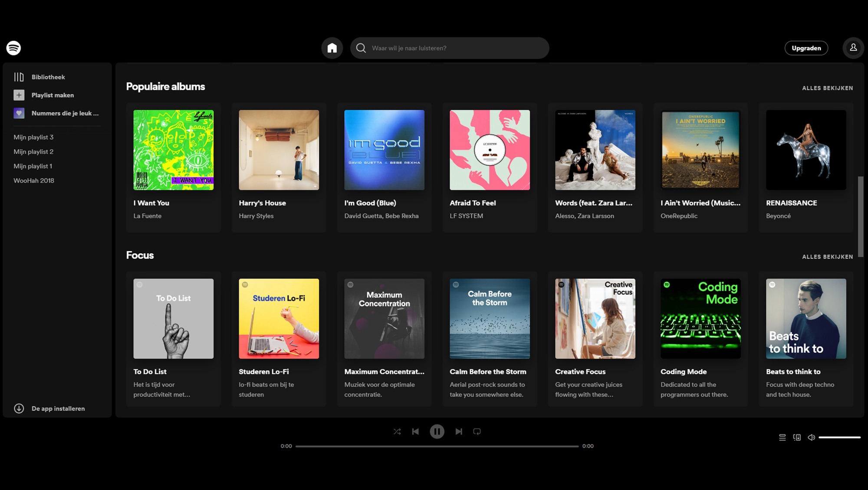
Task: Click the Upgraden button
Action: tap(806, 48)
